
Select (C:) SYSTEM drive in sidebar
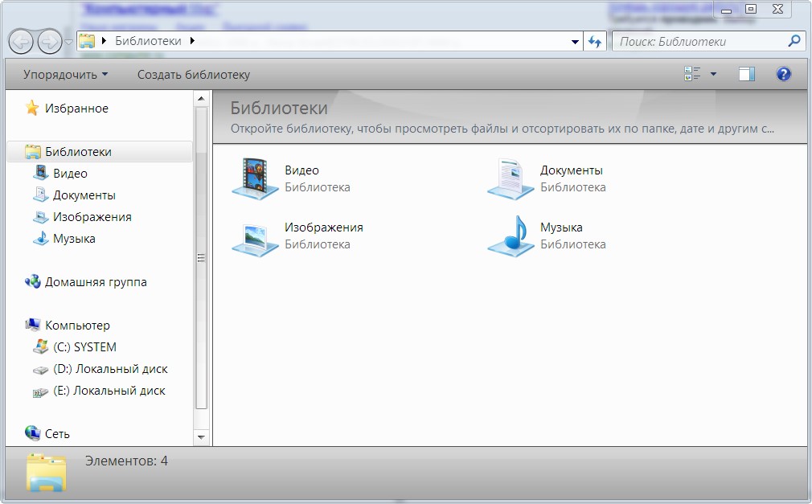tap(84, 347)
